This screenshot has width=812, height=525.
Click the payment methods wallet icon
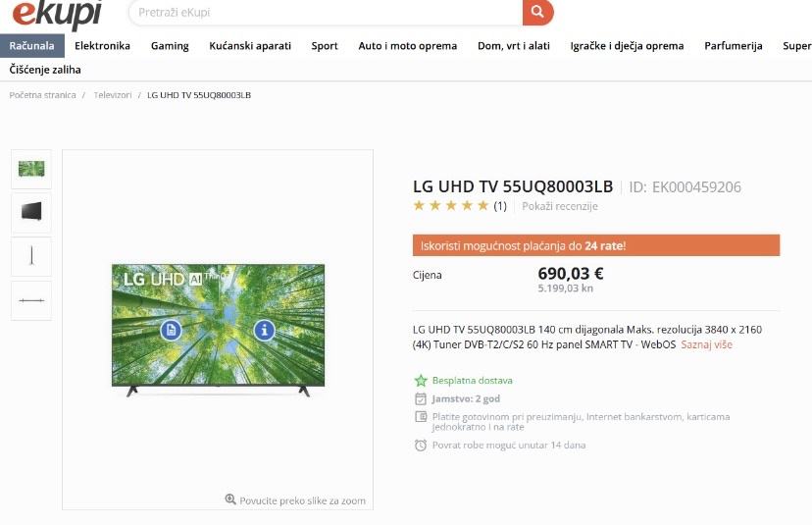[x=421, y=417]
